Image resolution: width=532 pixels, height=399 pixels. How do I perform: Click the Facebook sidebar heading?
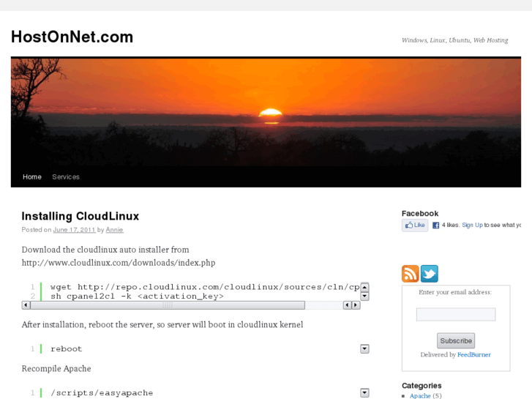(x=420, y=213)
